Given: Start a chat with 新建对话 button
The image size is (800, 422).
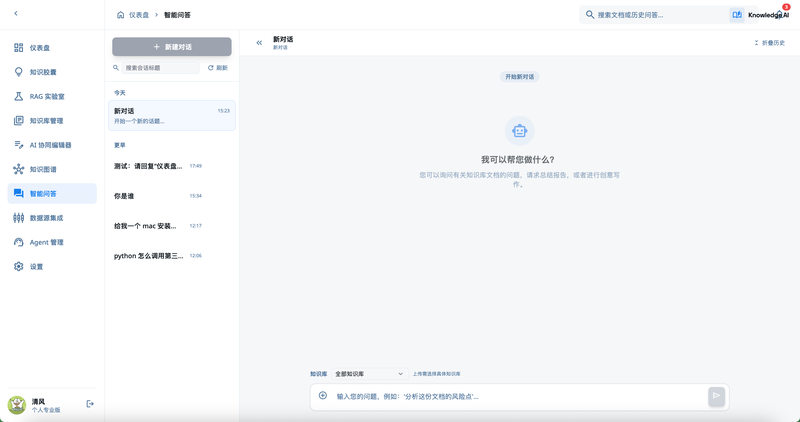Looking at the screenshot, I should click(x=172, y=47).
